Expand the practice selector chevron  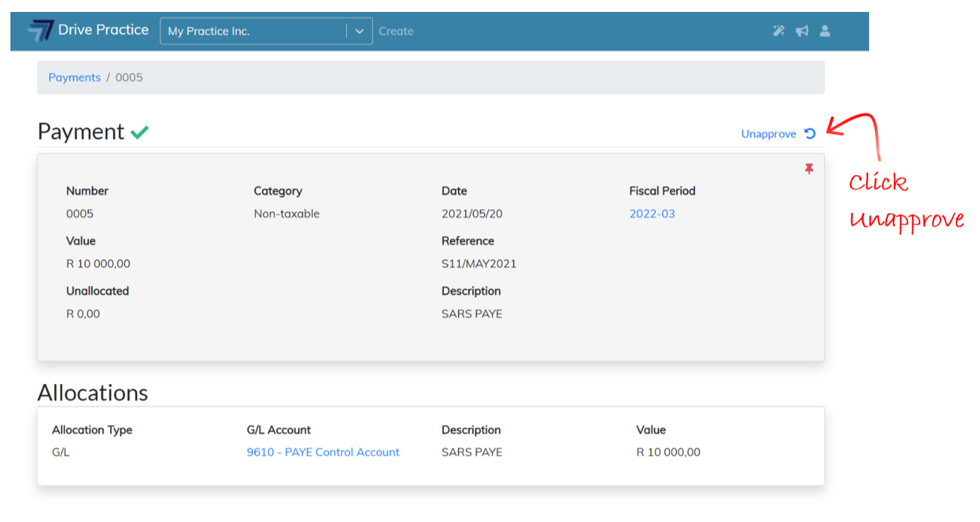pyautogui.click(x=359, y=31)
